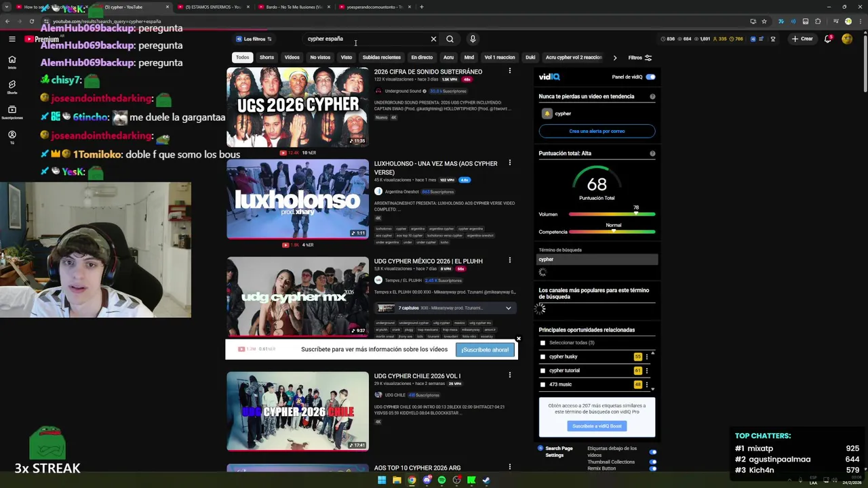Open help for trending alert section
868x488 pixels.
click(x=652, y=96)
